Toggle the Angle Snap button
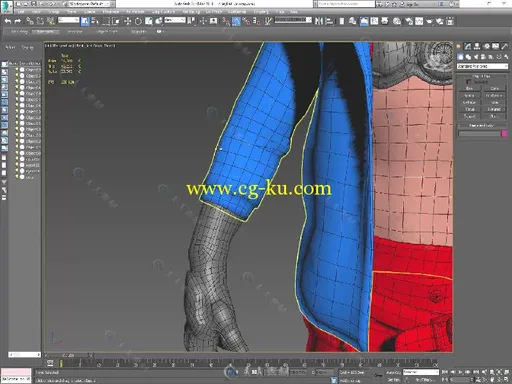This screenshot has width=512, height=384. pyautogui.click(x=236, y=21)
